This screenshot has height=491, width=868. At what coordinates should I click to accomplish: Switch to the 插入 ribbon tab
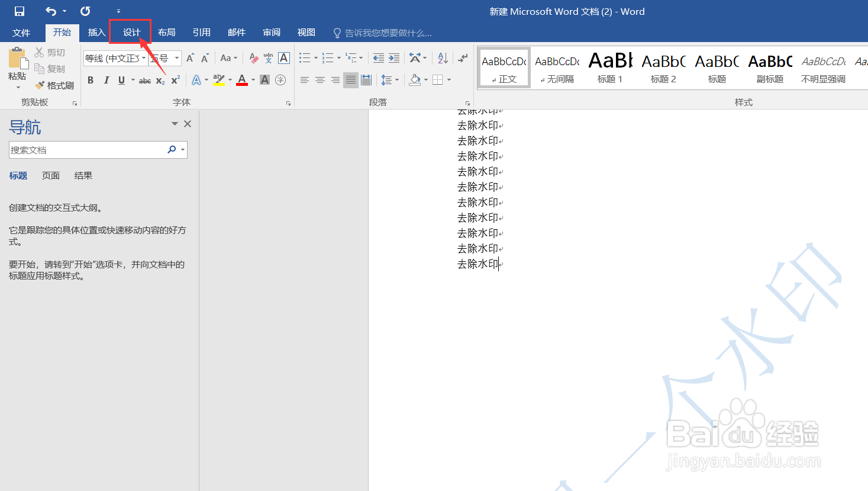point(96,33)
